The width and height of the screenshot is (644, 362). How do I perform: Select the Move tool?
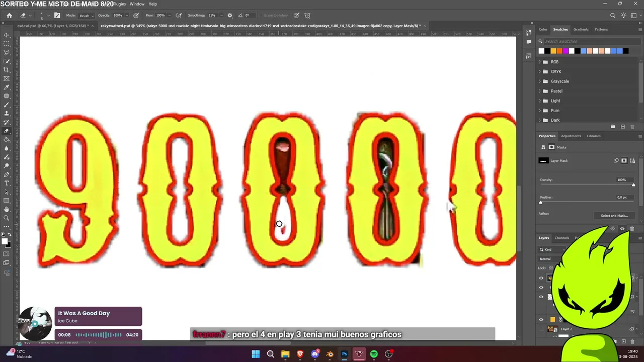click(7, 35)
